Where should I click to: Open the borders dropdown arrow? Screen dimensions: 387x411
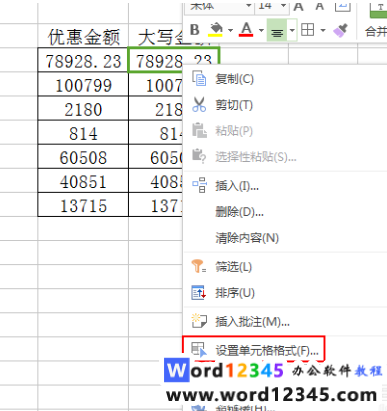click(x=323, y=31)
